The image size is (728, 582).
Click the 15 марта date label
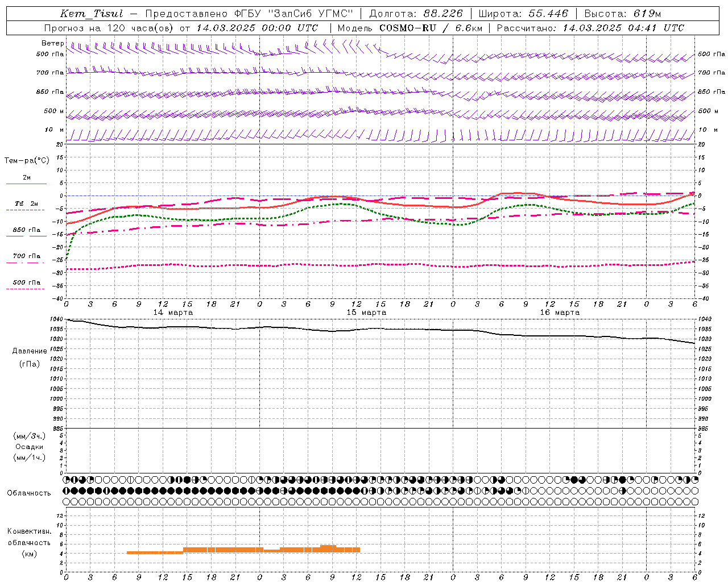pos(366,313)
